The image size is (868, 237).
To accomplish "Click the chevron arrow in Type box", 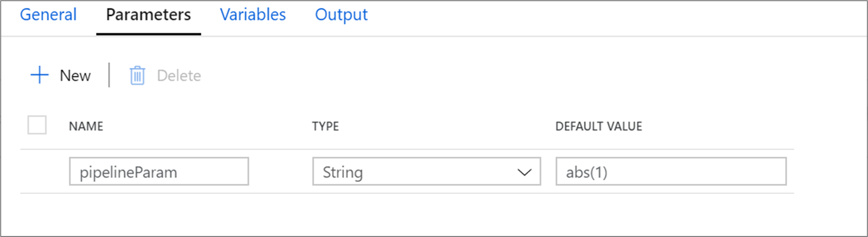I will [524, 172].
